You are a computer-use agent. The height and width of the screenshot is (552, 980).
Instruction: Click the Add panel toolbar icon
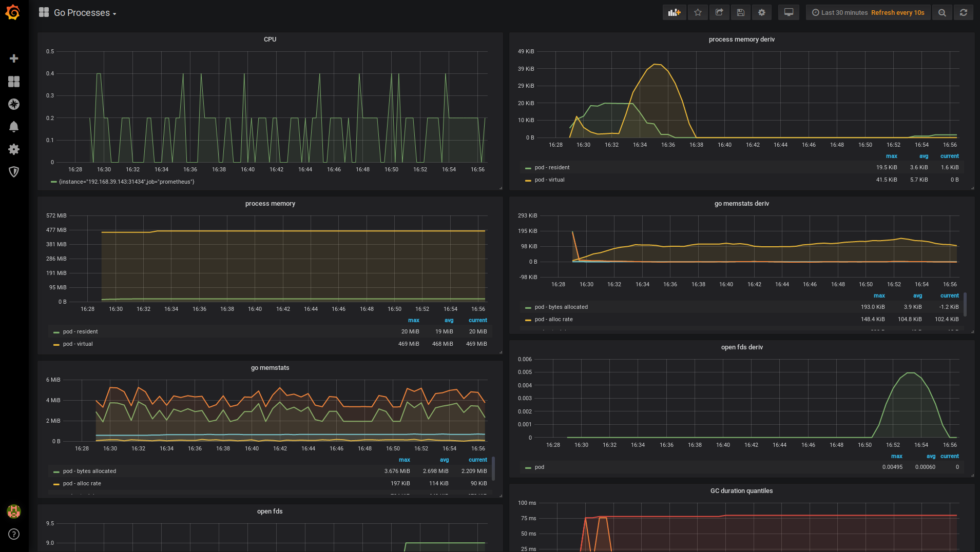pyautogui.click(x=674, y=13)
